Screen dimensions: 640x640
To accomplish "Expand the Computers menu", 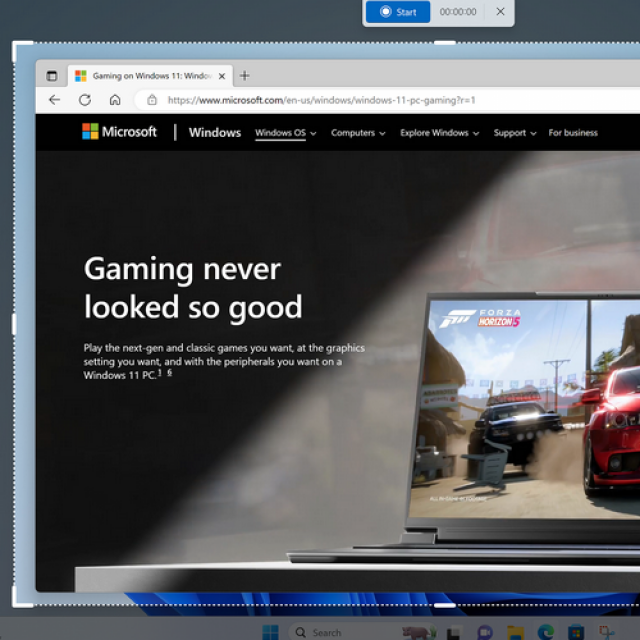I will (x=358, y=133).
